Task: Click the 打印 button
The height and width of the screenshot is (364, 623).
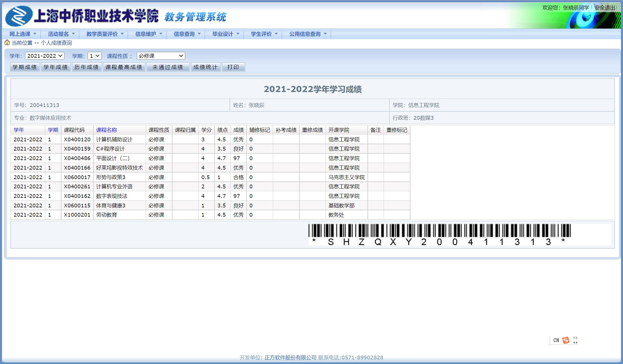Action: pos(233,67)
